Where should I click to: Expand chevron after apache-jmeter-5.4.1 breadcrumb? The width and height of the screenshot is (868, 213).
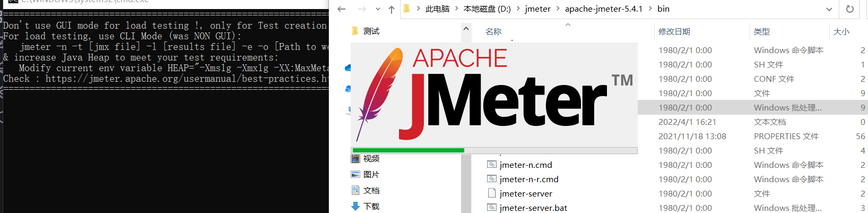click(650, 9)
